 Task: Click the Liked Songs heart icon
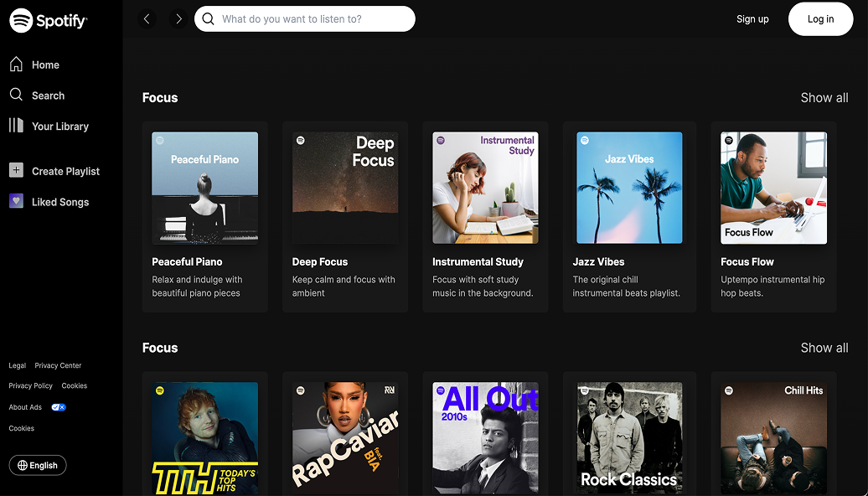click(16, 201)
